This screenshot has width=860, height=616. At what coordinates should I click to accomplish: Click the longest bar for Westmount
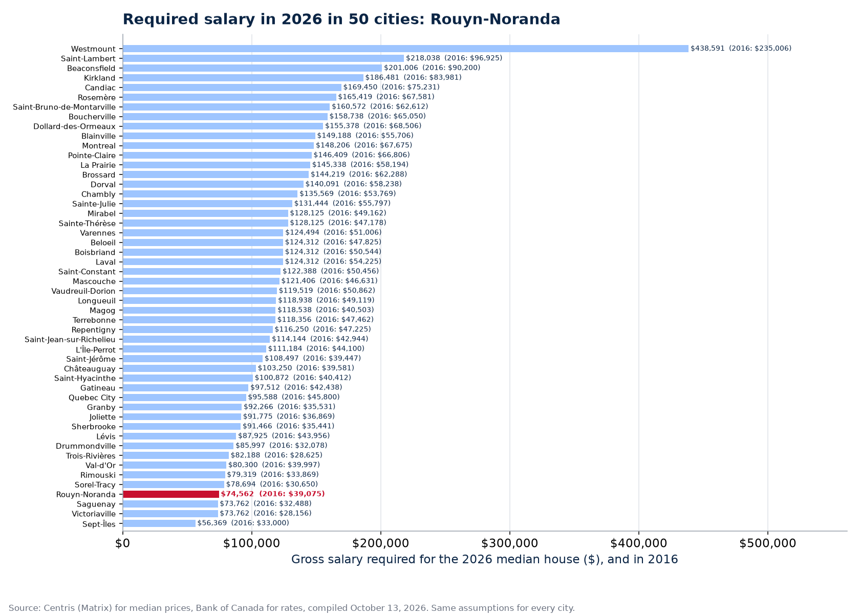pos(405,49)
